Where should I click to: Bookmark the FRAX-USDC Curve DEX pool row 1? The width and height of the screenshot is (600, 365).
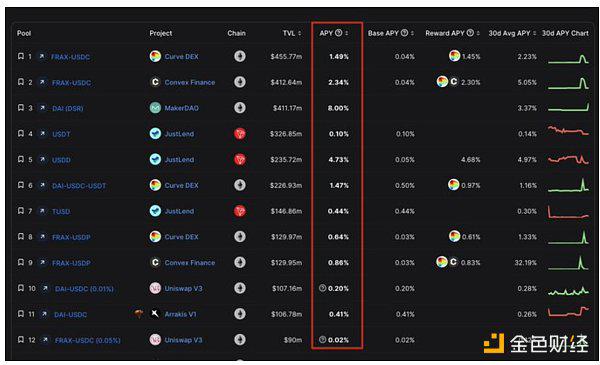coord(21,56)
